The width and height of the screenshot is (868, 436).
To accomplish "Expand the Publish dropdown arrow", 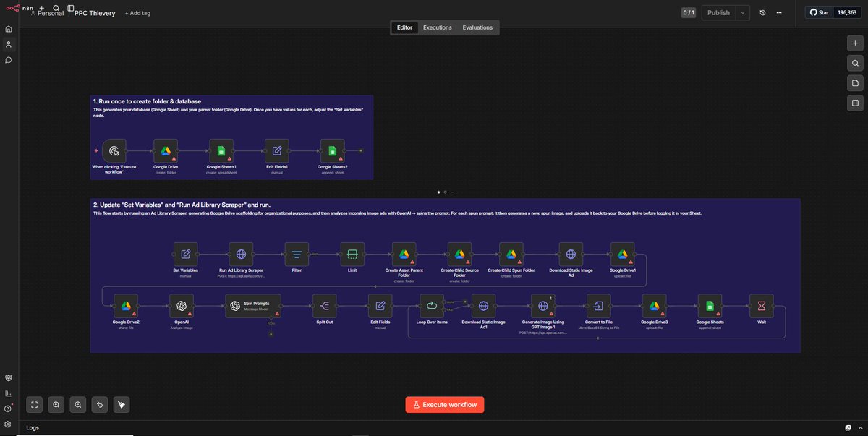I will pyautogui.click(x=743, y=12).
